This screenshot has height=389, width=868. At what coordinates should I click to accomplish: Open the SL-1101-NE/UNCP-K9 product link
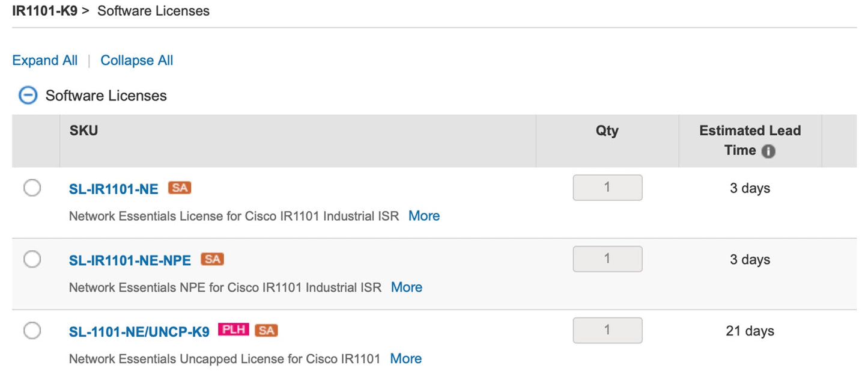(x=139, y=331)
